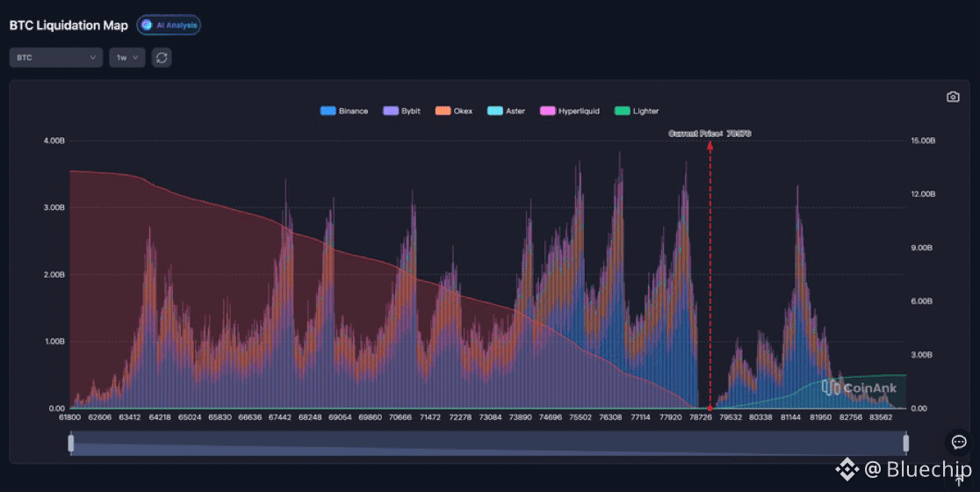This screenshot has width=980, height=492.
Task: Click left axis value 4.00B
Action: (x=54, y=141)
